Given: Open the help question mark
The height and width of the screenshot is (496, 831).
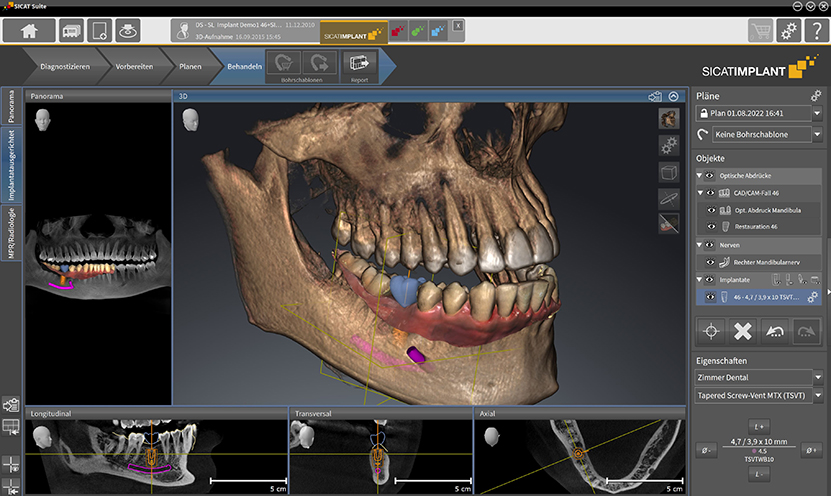Looking at the screenshot, I should [817, 31].
